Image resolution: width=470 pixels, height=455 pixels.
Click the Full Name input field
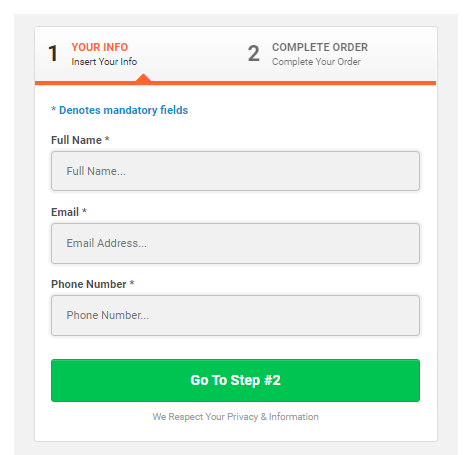pyautogui.click(x=235, y=171)
